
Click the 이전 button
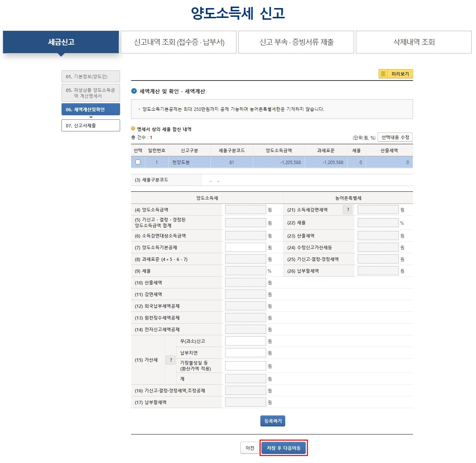[x=250, y=448]
